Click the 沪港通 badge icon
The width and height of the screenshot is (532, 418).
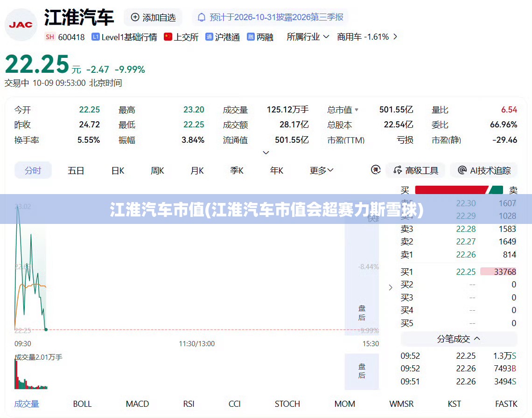click(x=209, y=37)
